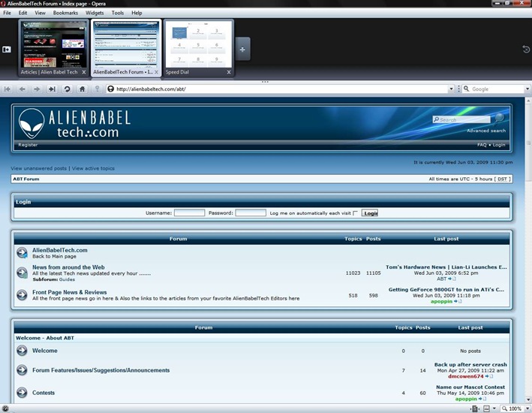Screen dimensions: 532x413
Task: Go back with the Back arrow
Action: click(23, 89)
